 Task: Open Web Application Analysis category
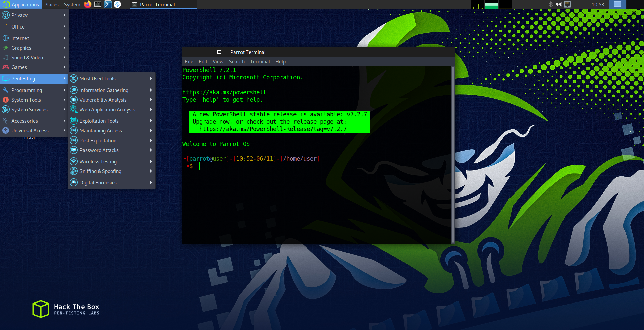(111, 109)
